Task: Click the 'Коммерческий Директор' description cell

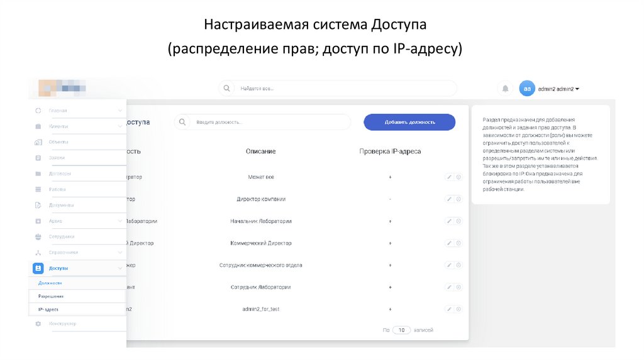Action: pyautogui.click(x=261, y=243)
